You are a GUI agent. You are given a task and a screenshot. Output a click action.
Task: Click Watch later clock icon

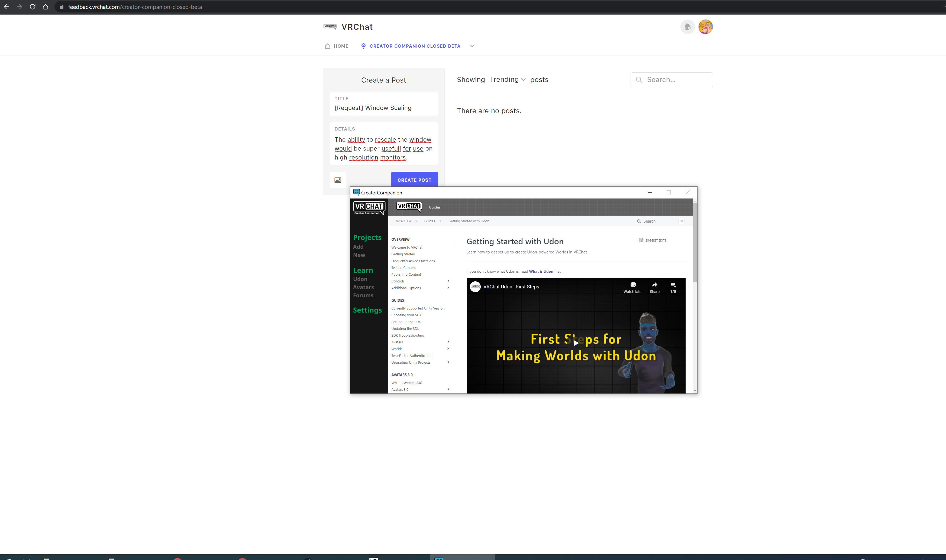tap(633, 285)
